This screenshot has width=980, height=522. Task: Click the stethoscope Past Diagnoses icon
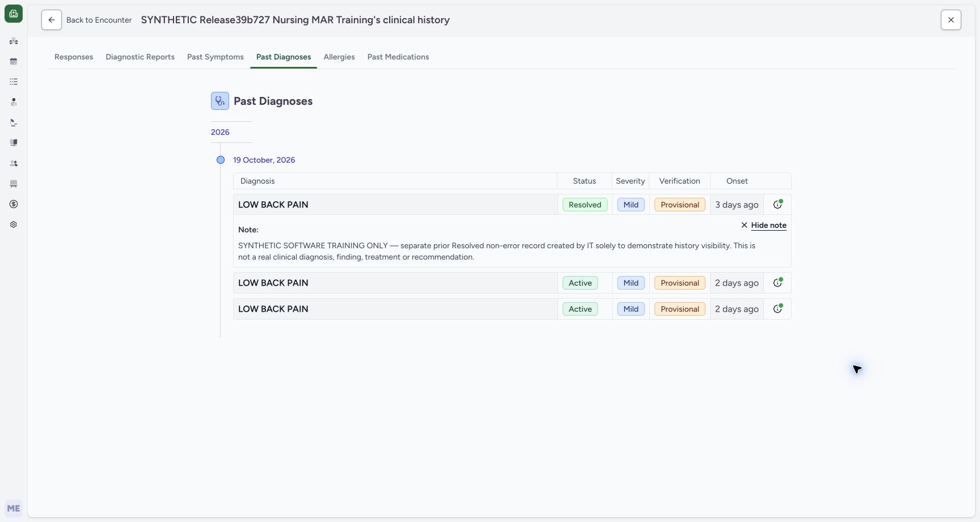click(x=220, y=101)
